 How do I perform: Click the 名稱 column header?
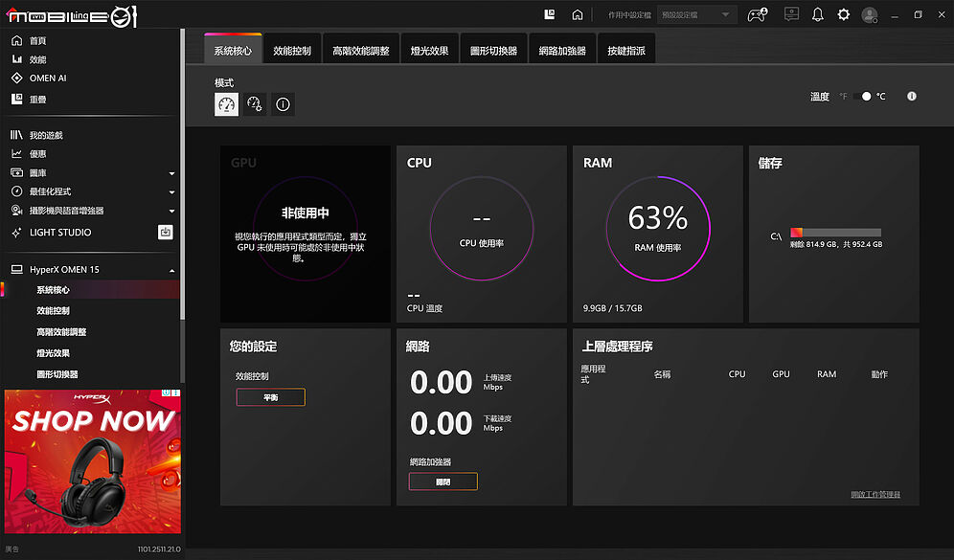[662, 374]
